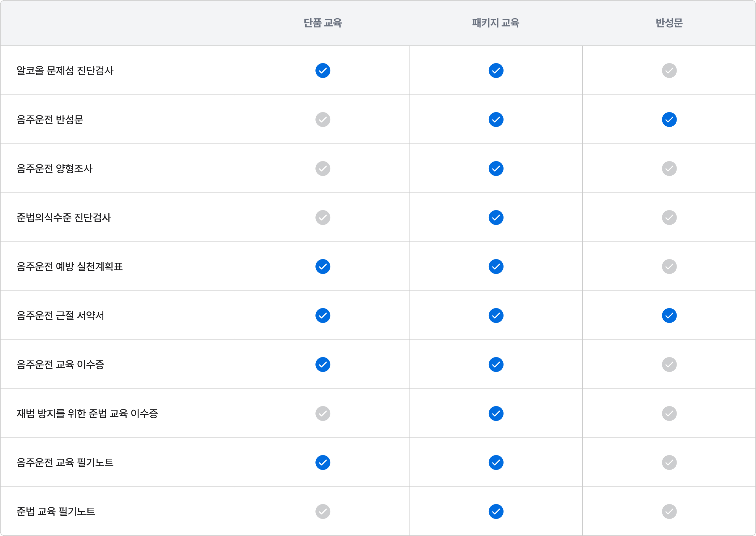This screenshot has height=536, width=756.
Task: Select the 반성문 column header
Action: [x=669, y=23]
